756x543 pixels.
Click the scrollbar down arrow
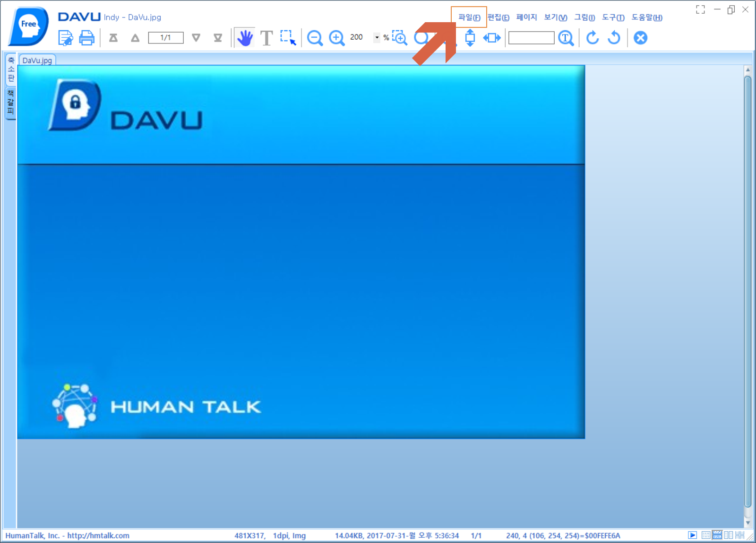[747, 523]
